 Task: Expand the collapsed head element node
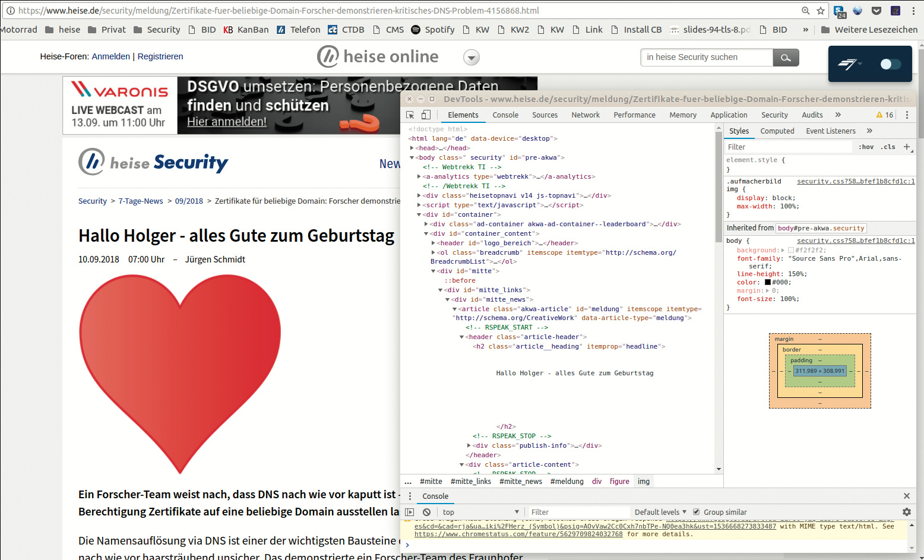pos(412,148)
